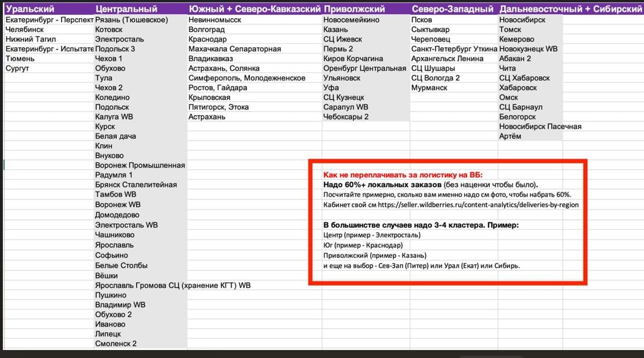Click the Белая дача cell
644x358 pixels.
point(141,136)
